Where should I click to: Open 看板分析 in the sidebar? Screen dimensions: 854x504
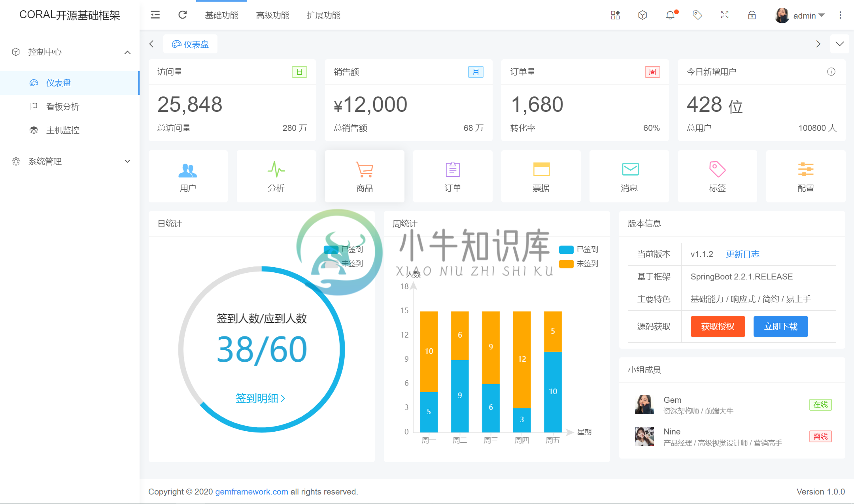coord(70,106)
